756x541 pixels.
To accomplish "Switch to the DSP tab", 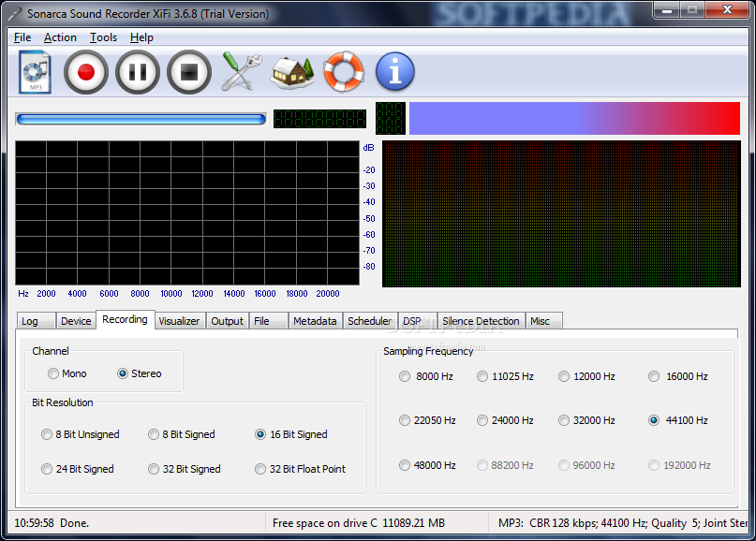I will click(x=418, y=321).
